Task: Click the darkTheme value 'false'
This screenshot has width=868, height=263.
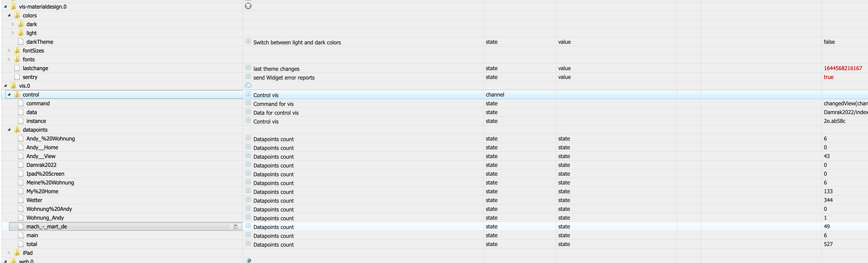Action: [x=829, y=42]
